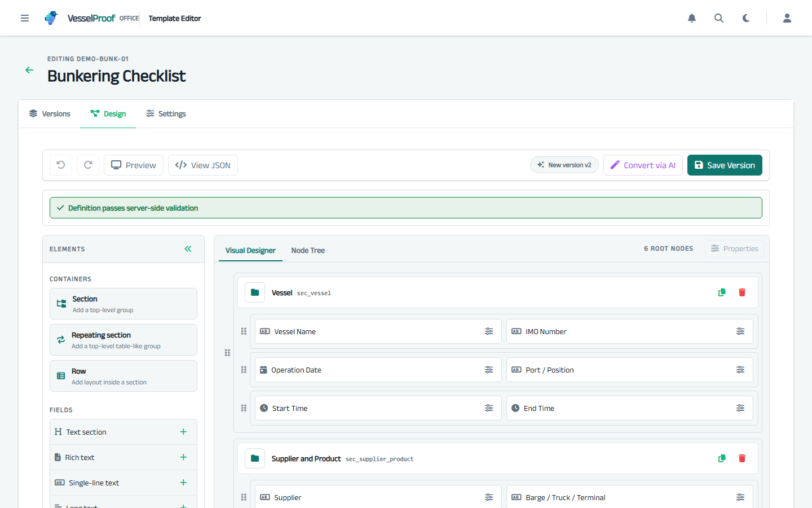Viewport: 812px width, 508px height.
Task: Select the Vessel section header
Action: tap(498, 292)
